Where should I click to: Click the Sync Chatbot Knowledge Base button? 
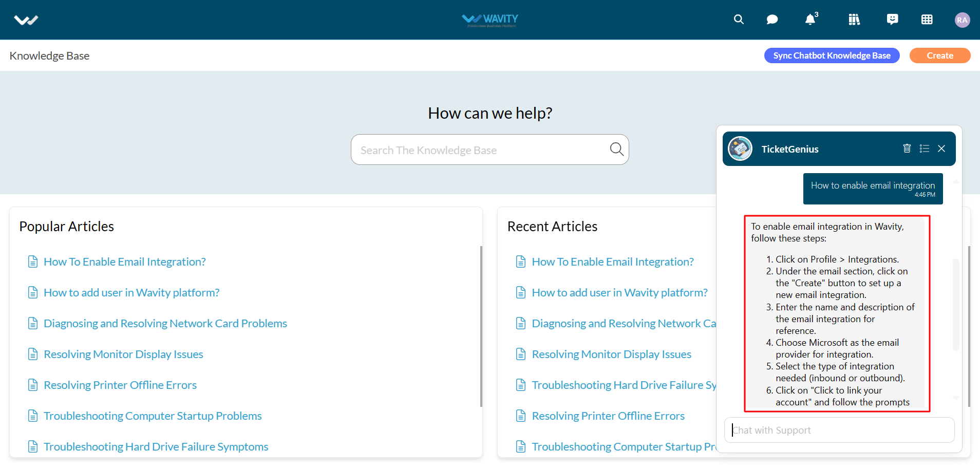pos(832,55)
